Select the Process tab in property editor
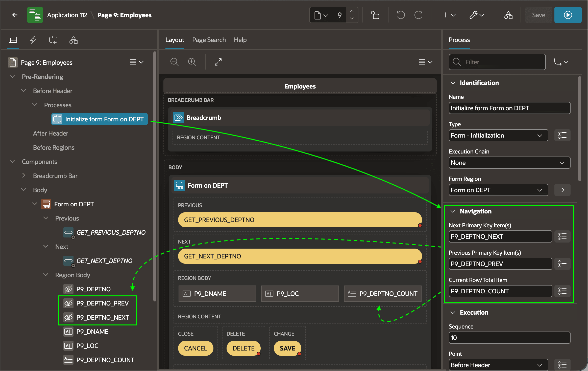This screenshot has height=371, width=588. (459, 40)
